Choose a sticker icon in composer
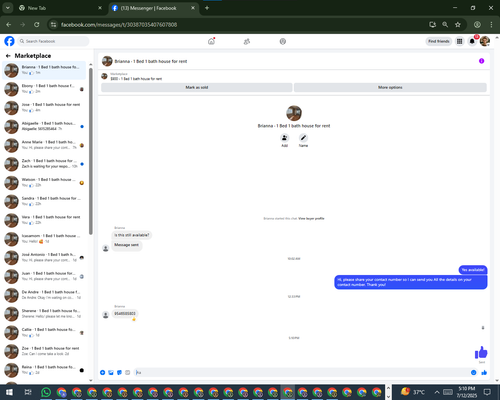Screen dimensions: 500x400 click(119, 372)
